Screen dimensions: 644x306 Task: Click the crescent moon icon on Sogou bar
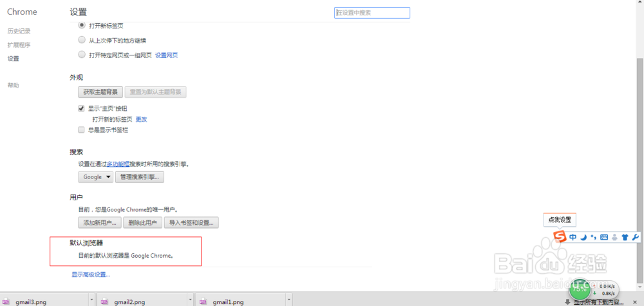click(x=583, y=237)
